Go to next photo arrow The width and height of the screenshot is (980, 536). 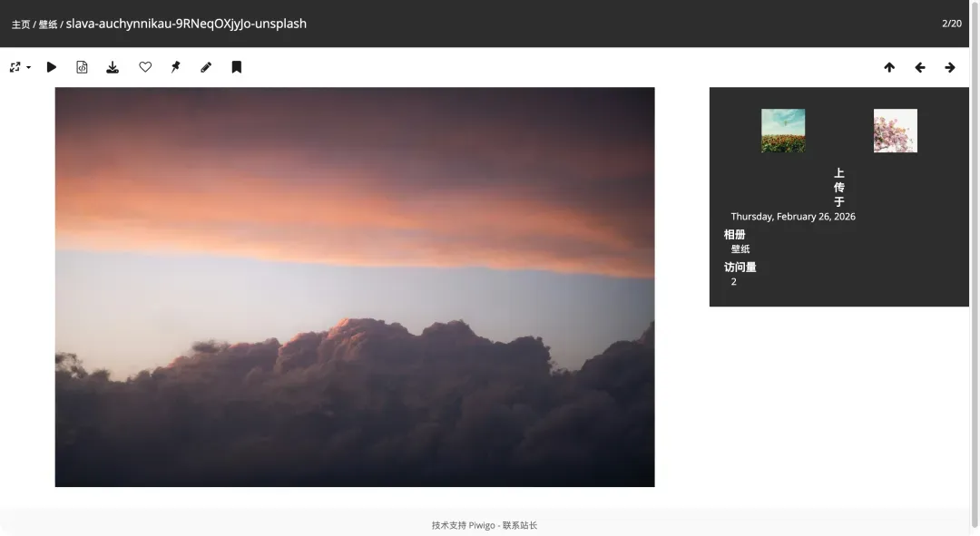(950, 67)
